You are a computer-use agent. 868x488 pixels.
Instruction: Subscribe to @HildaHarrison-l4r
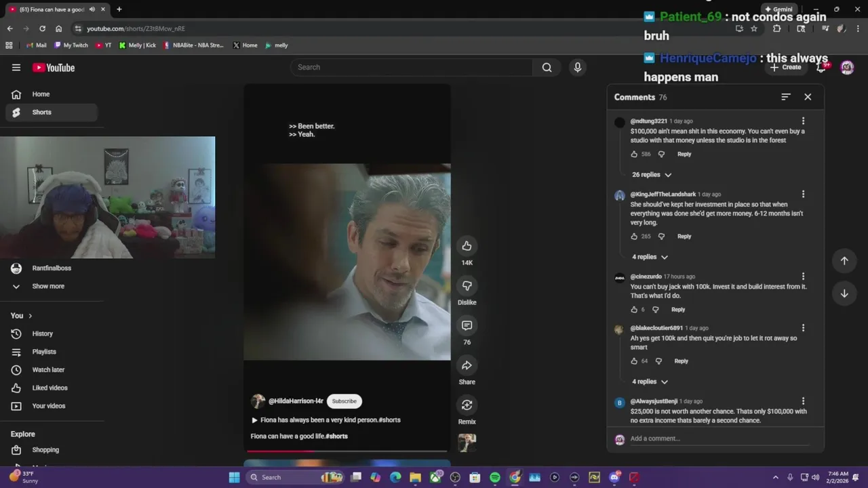click(x=344, y=401)
